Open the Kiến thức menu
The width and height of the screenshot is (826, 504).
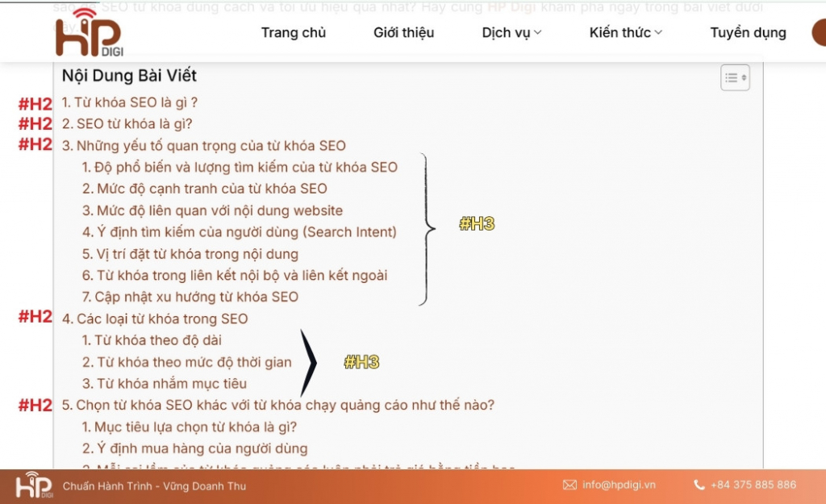(x=620, y=32)
